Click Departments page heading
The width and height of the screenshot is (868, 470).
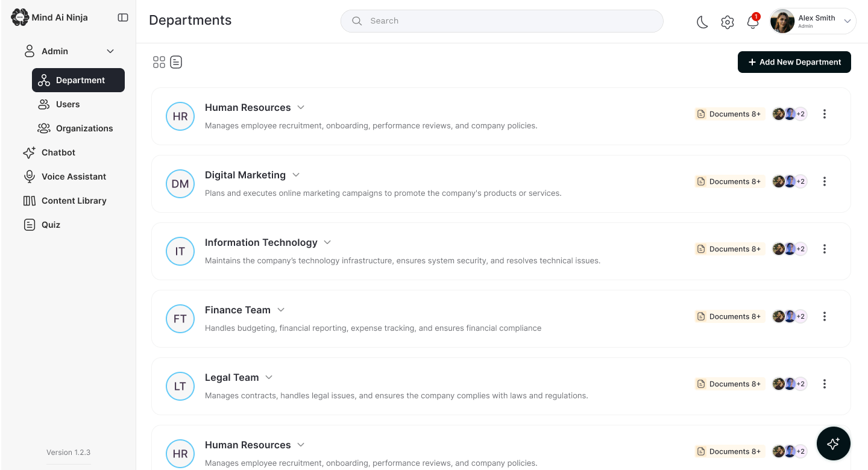pos(190,20)
